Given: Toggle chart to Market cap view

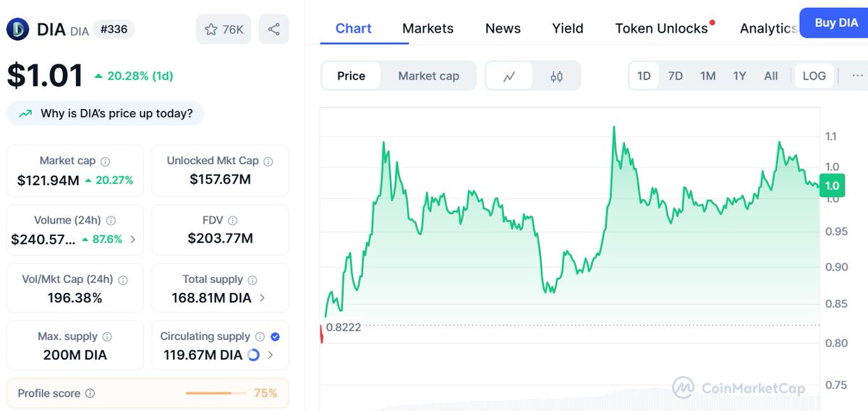Looking at the screenshot, I should 429,76.
